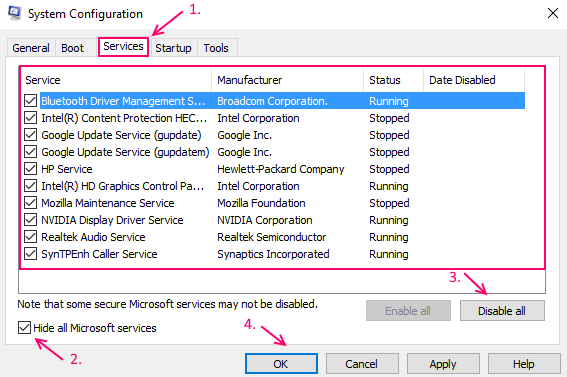Click Stopped status of HP Service

(x=389, y=169)
